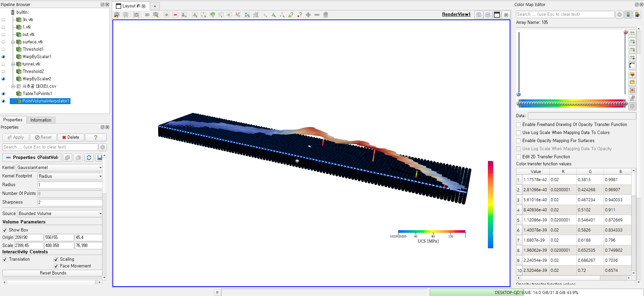Select the Properties tab

point(13,120)
